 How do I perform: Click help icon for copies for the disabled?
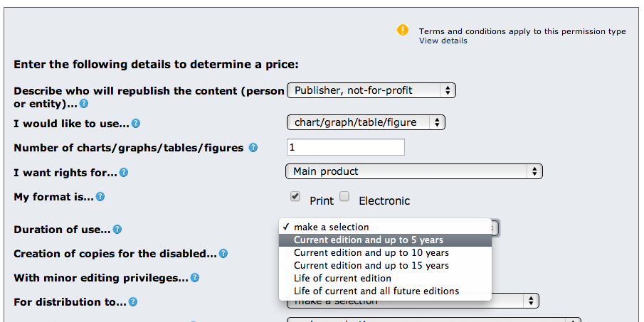coord(223,254)
